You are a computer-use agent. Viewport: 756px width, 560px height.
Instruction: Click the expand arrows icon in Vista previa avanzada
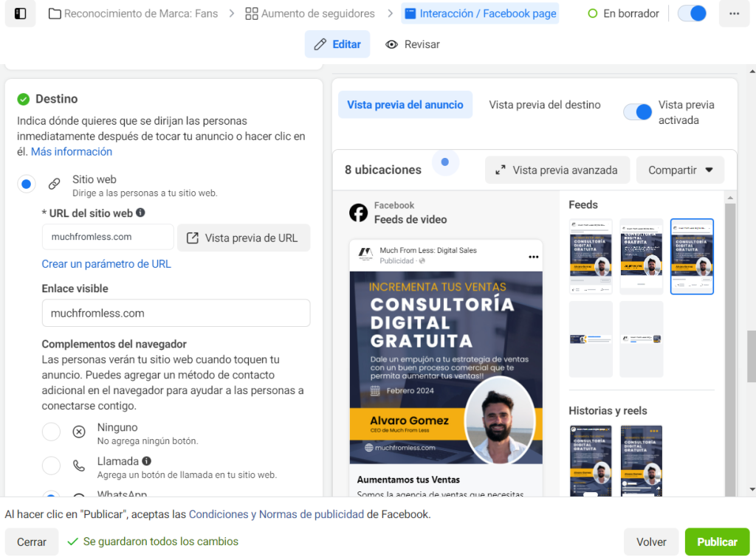[x=501, y=170]
